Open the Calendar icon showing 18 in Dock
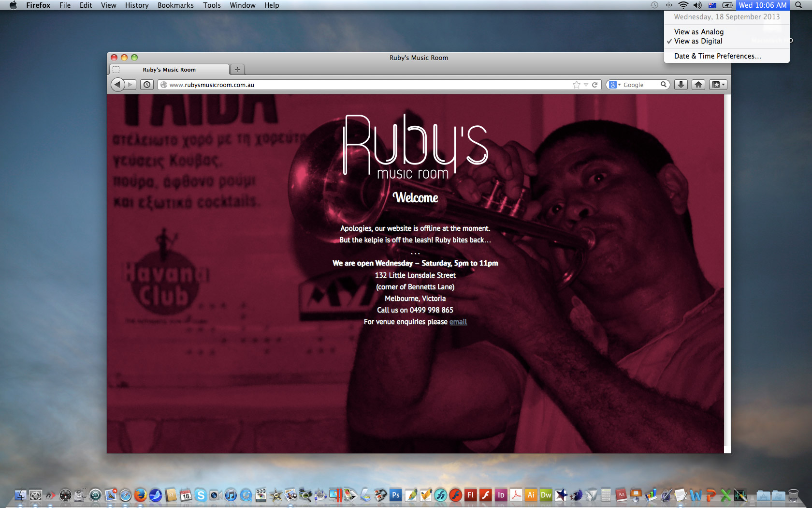This screenshot has width=812, height=508. coord(186,495)
